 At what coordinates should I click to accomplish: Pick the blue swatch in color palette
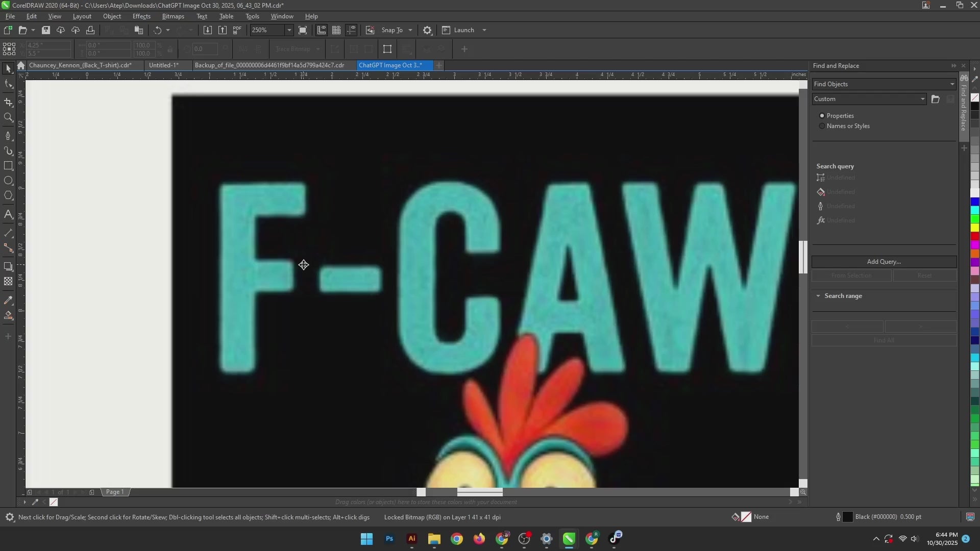(974, 202)
